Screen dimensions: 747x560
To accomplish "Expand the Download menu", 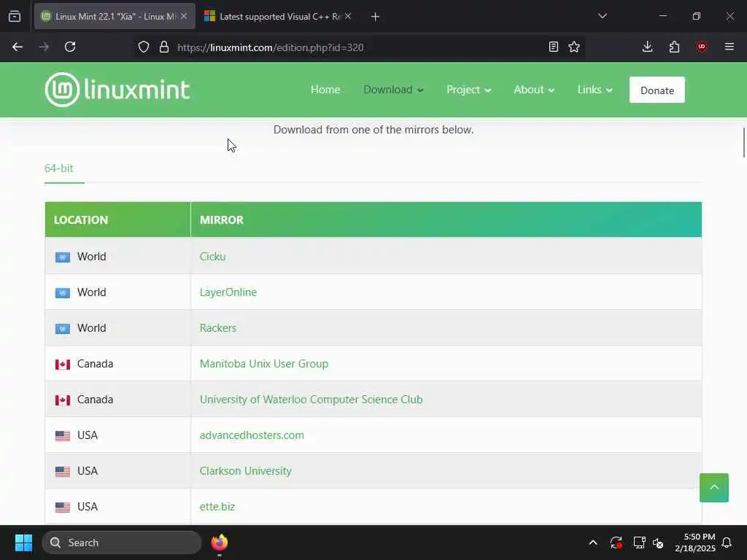I will 393,90.
